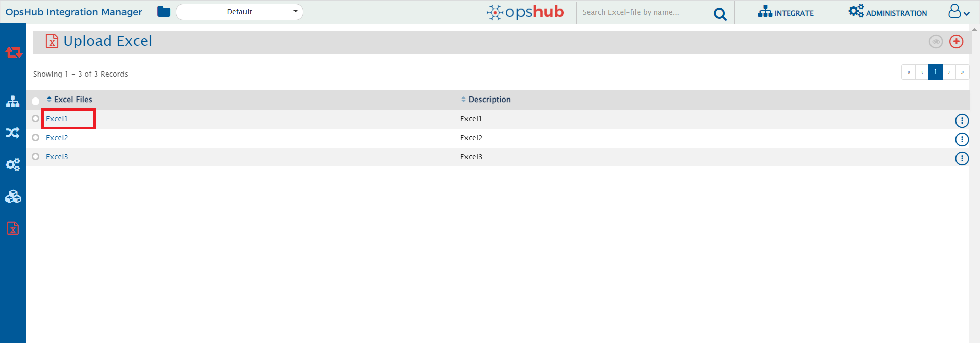Open the Excel file icon in sidebar
This screenshot has height=343, width=980.
pyautogui.click(x=13, y=228)
